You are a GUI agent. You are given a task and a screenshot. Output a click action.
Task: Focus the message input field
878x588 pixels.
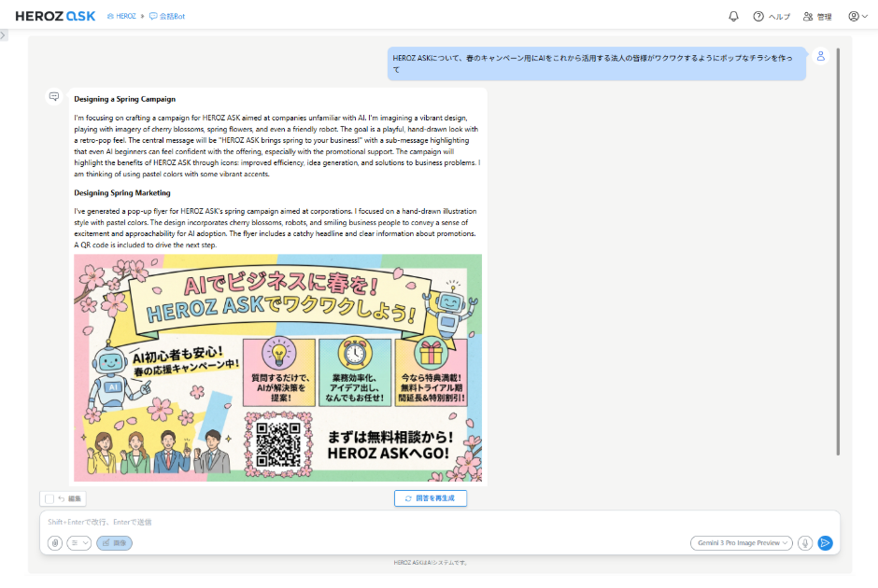tap(440, 522)
